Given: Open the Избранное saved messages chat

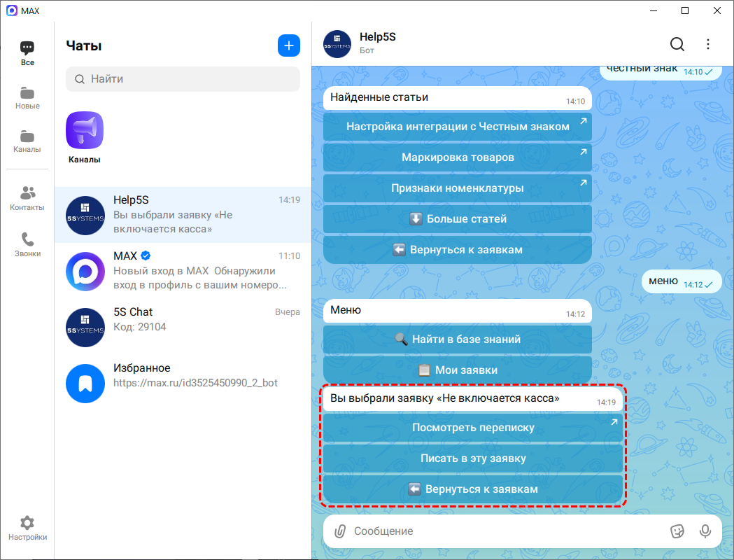Looking at the screenshot, I should [183, 383].
